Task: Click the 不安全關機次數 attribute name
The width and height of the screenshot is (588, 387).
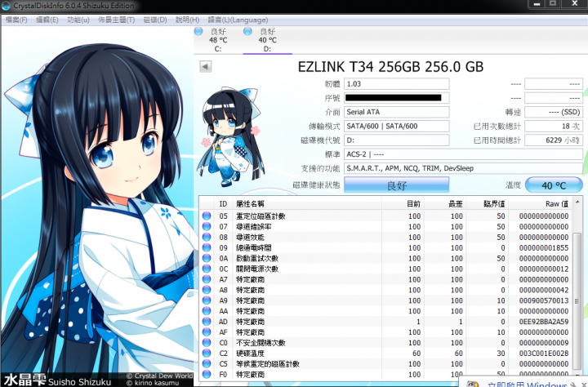Action: click(261, 343)
